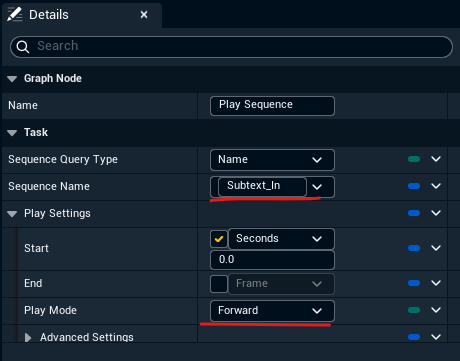Enable the End override checkbox
Screen dimensions: 460x361
(x=219, y=284)
